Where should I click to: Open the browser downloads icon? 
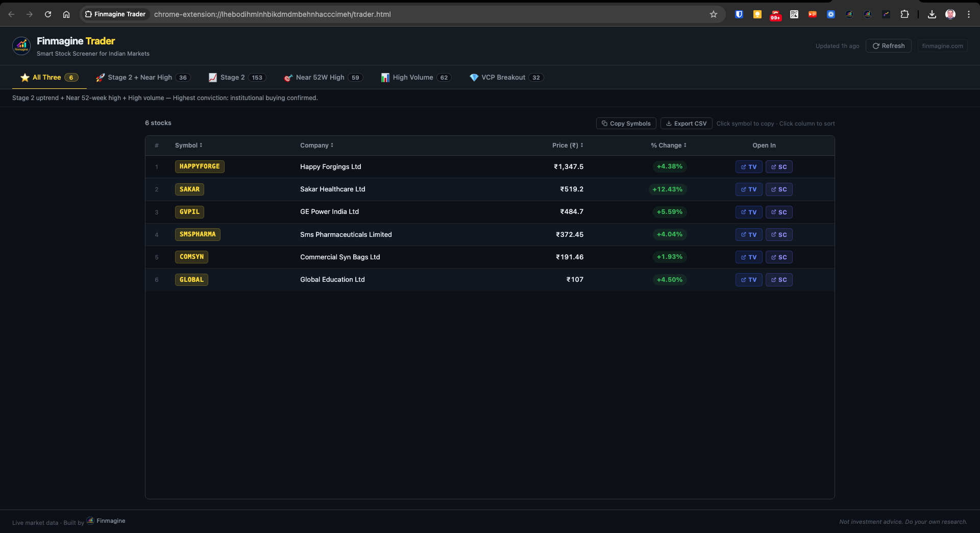[x=932, y=14]
